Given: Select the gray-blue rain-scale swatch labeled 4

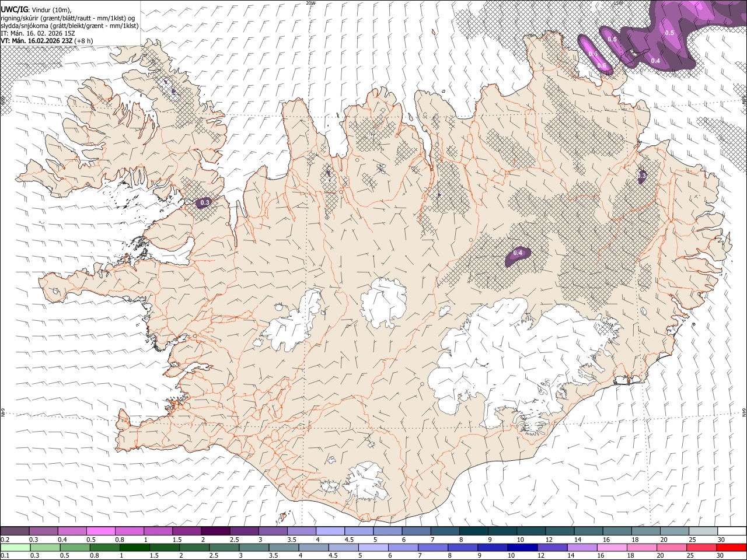Looking at the screenshot, I should coord(313,547).
